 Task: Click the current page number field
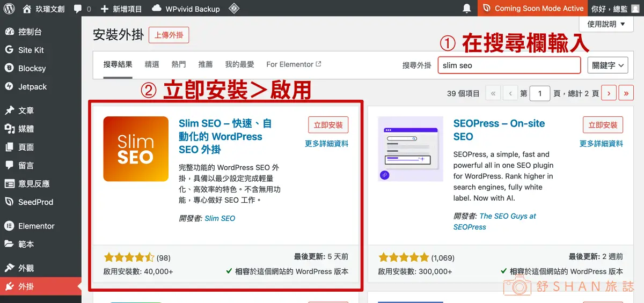(540, 93)
